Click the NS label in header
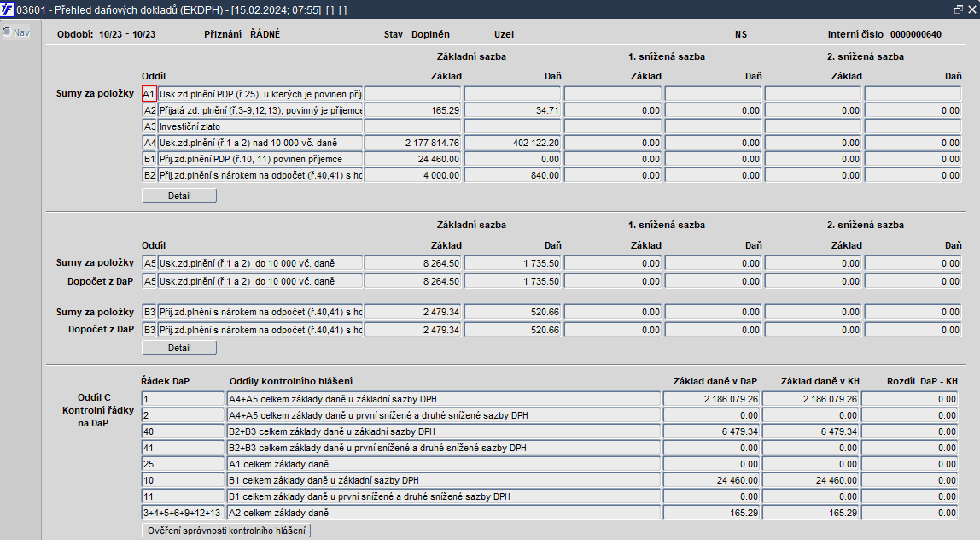The height and width of the screenshot is (540, 980). [x=741, y=34]
